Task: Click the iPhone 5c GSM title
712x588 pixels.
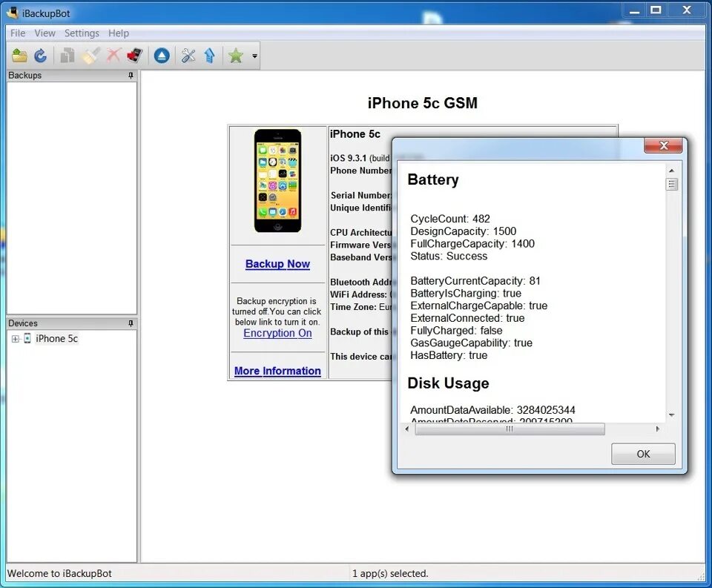Action: [x=422, y=103]
